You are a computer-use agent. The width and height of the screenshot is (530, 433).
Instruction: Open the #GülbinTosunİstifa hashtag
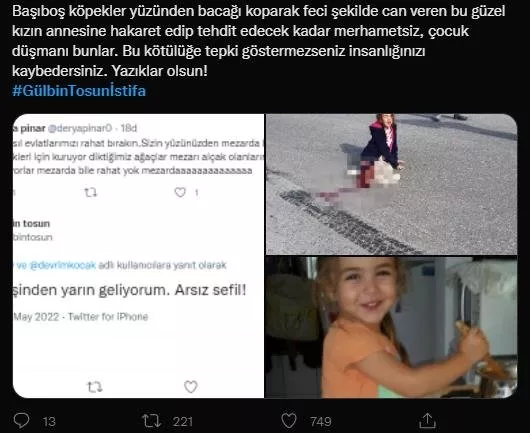[x=79, y=91]
